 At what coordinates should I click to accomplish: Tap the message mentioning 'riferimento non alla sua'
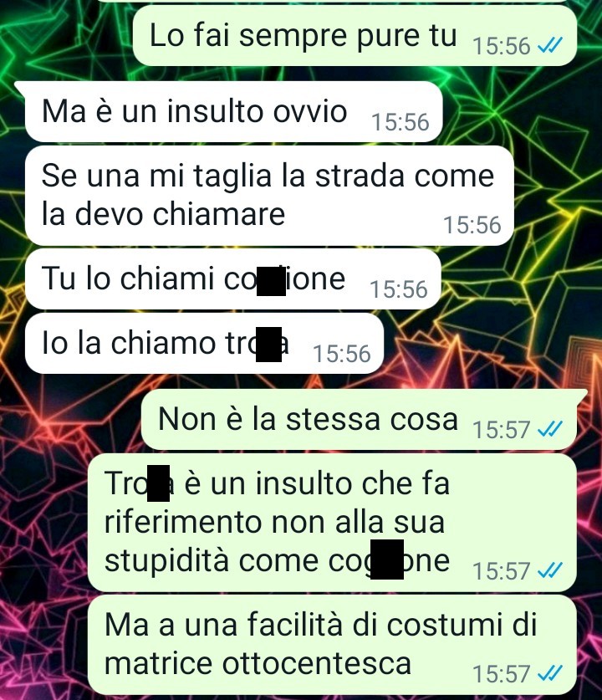tap(333, 523)
